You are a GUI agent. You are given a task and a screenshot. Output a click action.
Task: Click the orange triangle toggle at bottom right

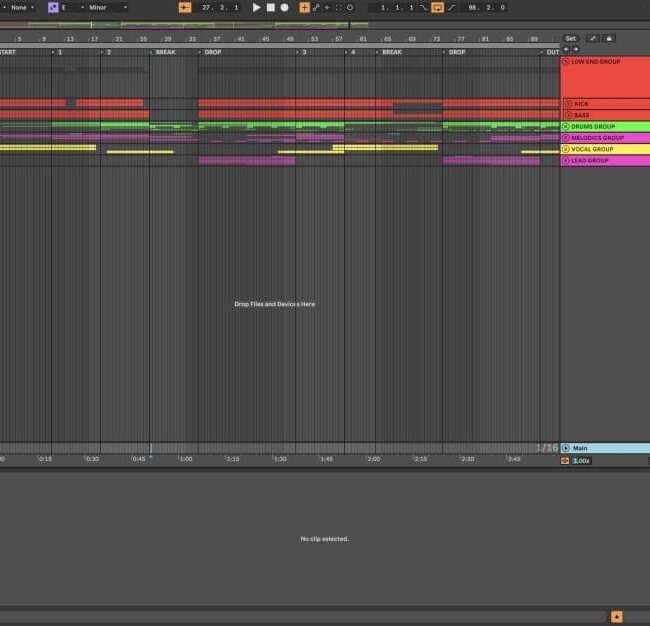point(616,617)
